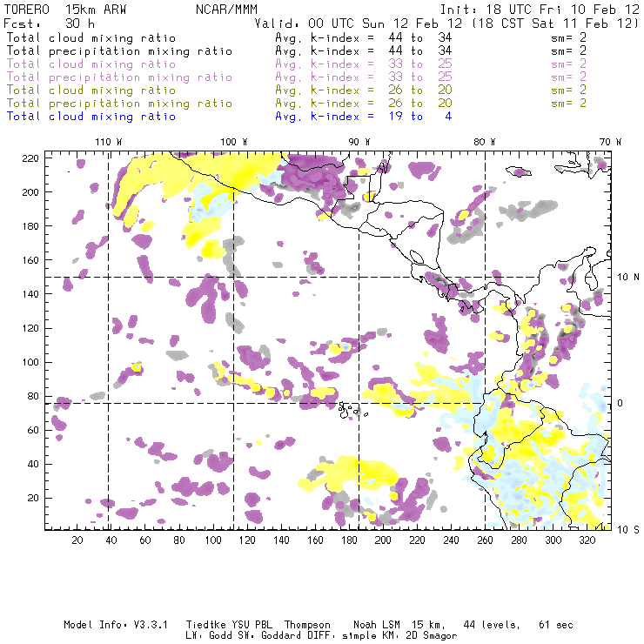Click the "220" y-axis tick label
644x644 pixels.
coord(30,158)
